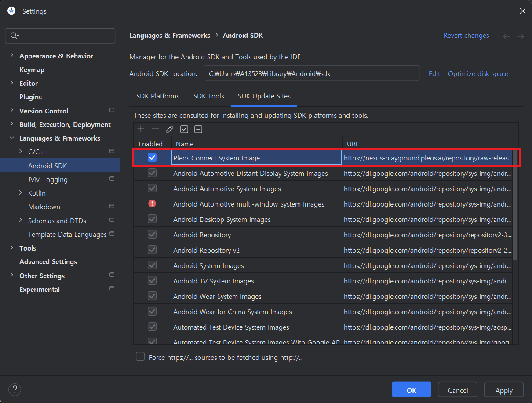Image resolution: width=532 pixels, height=403 pixels.
Task: Click the Edit pencil icon in toolbar
Action: (170, 129)
